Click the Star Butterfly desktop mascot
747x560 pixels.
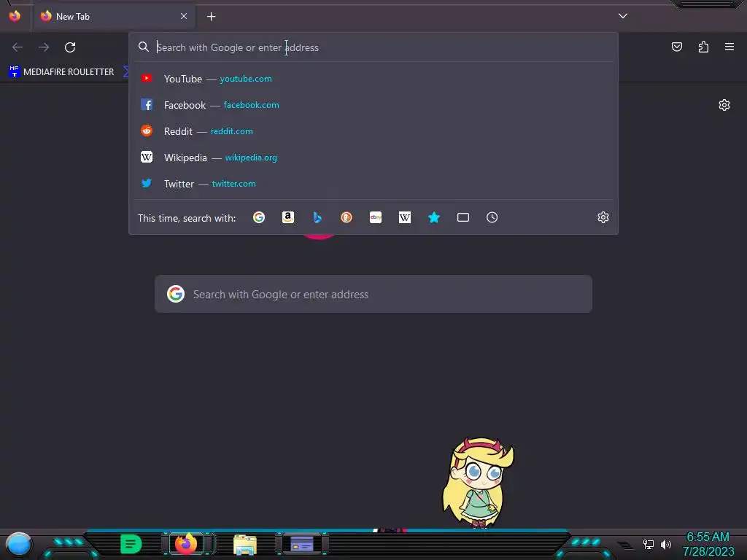click(478, 482)
